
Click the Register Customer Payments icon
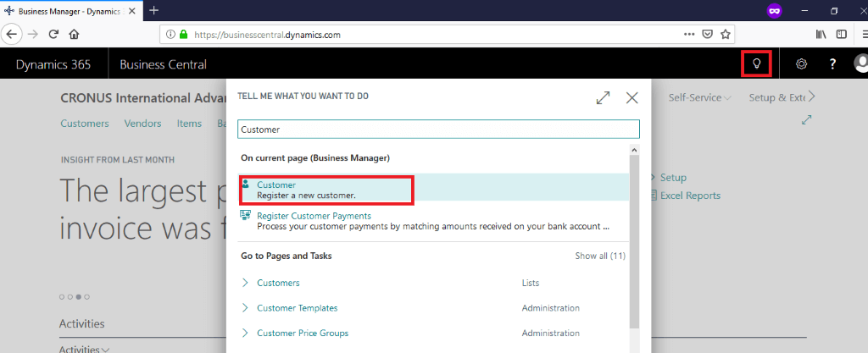pos(246,216)
